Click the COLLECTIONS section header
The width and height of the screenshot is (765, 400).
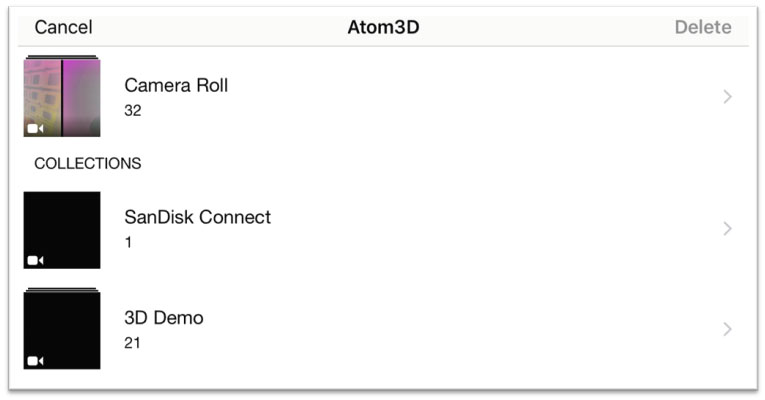pyautogui.click(x=88, y=163)
